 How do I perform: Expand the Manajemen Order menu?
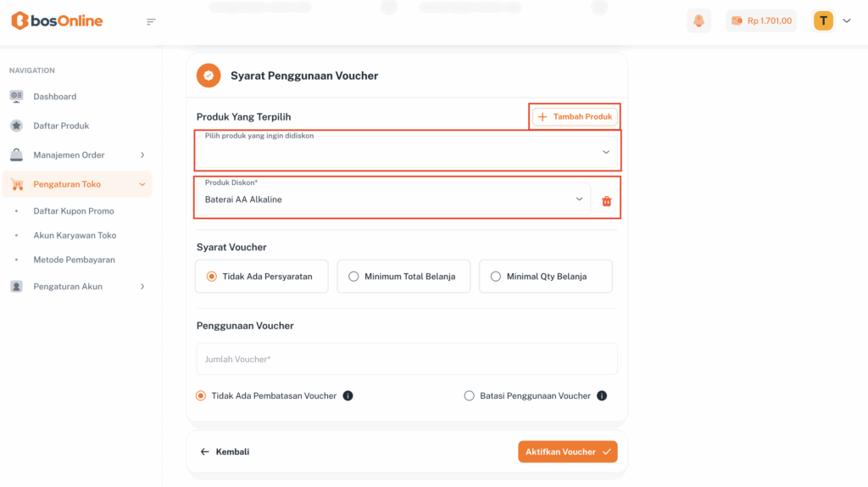pos(77,155)
